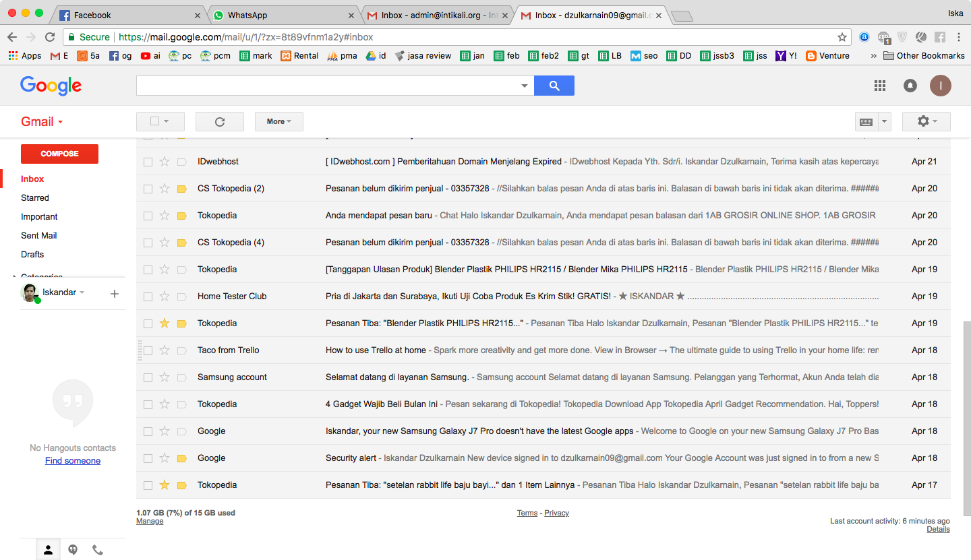This screenshot has width=971, height=560.
Task: Show Hangouts conversations quote icon
Action: tap(73, 550)
